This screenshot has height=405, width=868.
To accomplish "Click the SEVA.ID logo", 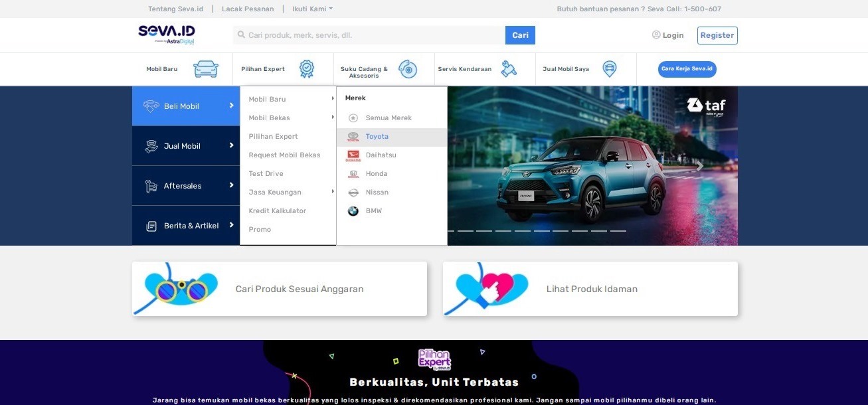I will 166,35.
